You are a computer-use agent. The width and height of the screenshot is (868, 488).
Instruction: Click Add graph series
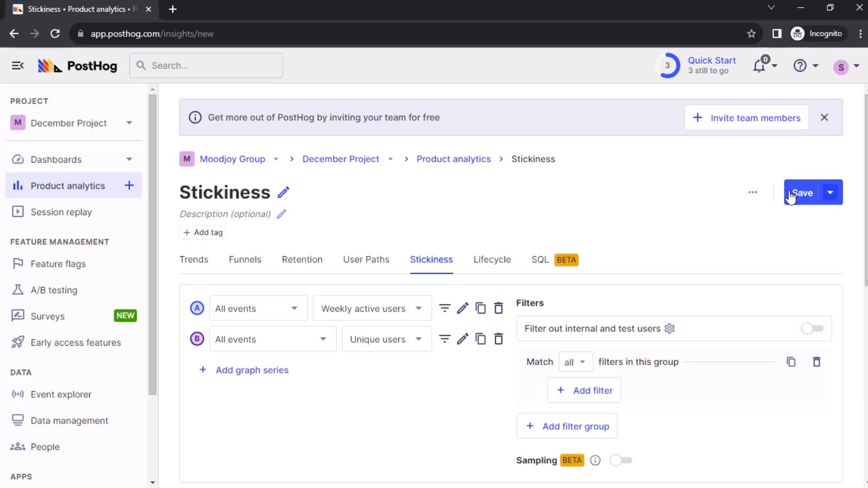click(244, 370)
